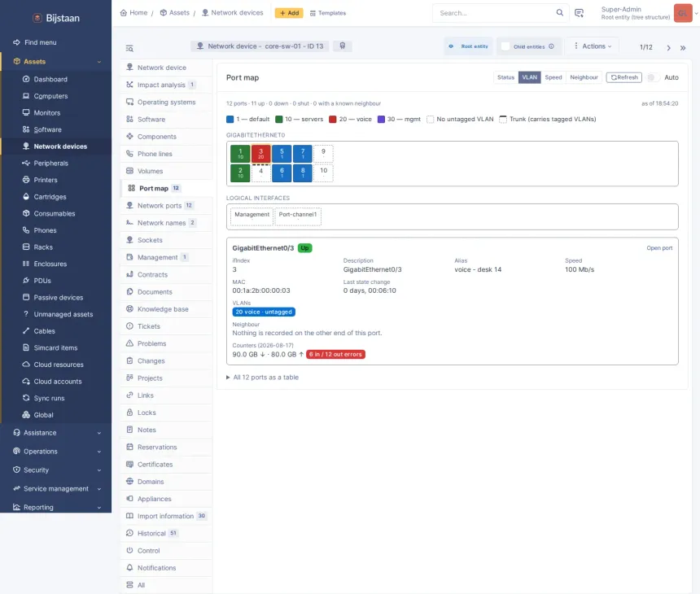The height and width of the screenshot is (594, 700).
Task: Toggle the Child entities switch
Action: coord(505,46)
